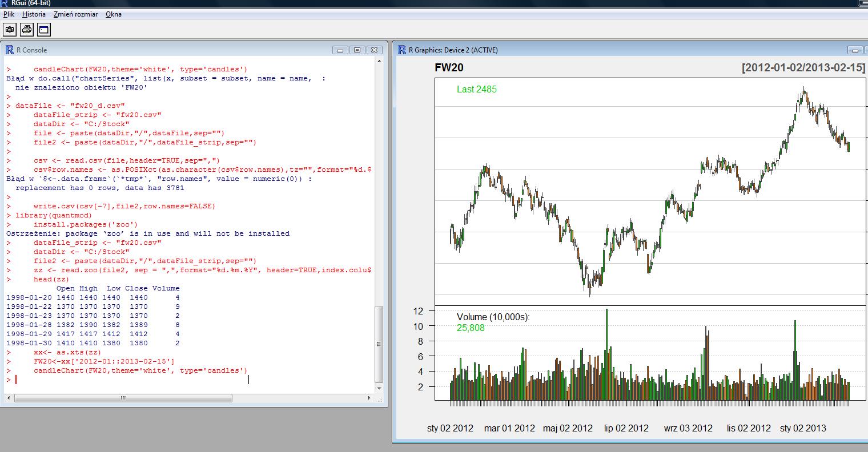868x452 pixels.
Task: Click the R logo in R Console title bar
Action: [10, 50]
